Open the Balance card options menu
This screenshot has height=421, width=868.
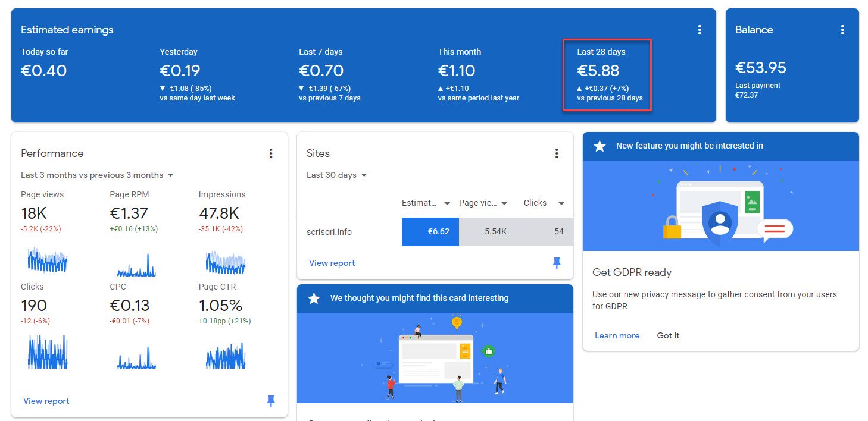(x=842, y=29)
